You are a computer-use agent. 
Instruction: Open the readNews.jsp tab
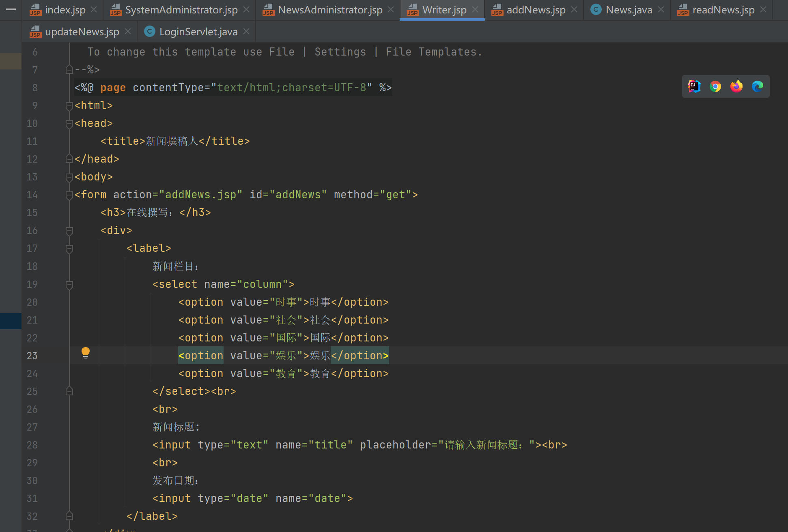(723, 10)
